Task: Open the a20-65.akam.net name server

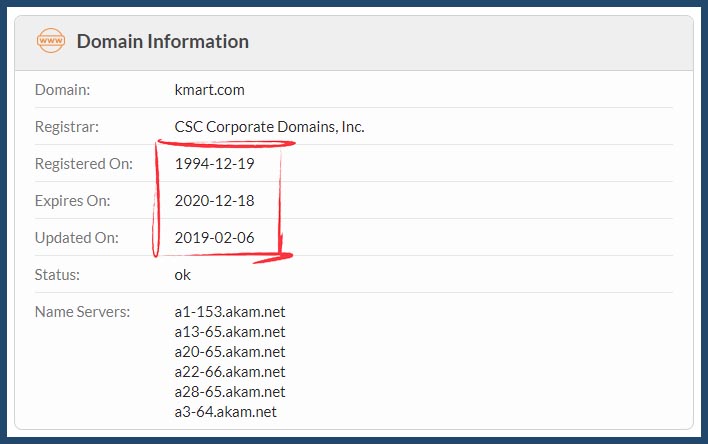Action: (x=230, y=352)
